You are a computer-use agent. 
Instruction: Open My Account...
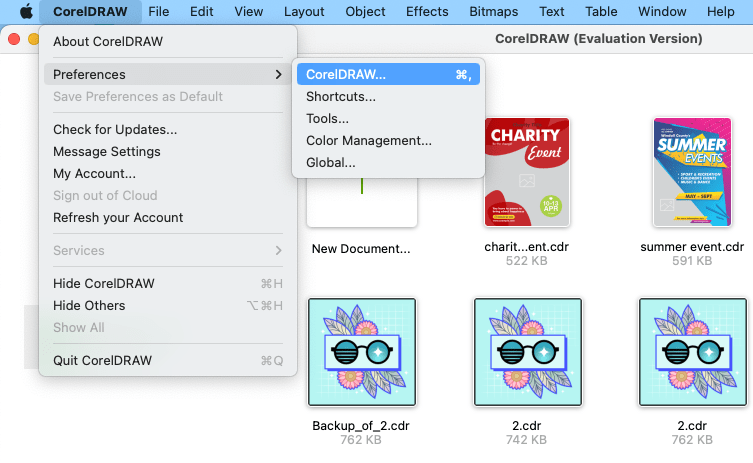click(168, 174)
